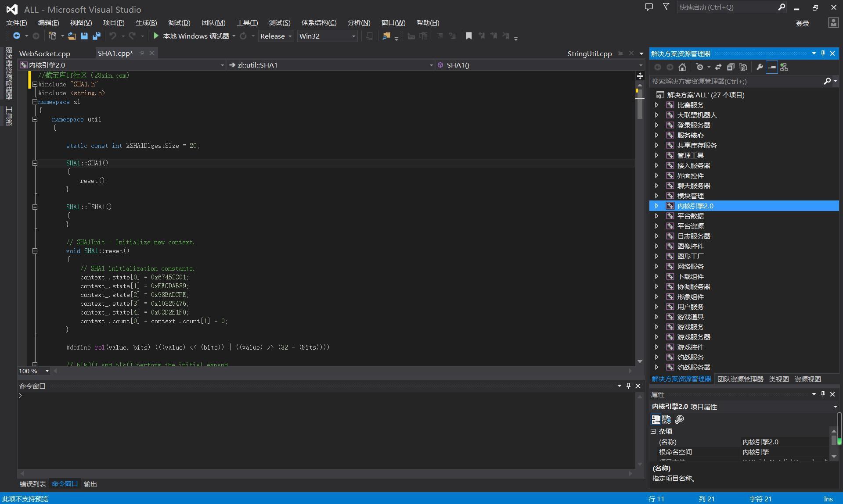The image size is (843, 504).
Task: Click sync with active document icon
Action: click(x=718, y=67)
